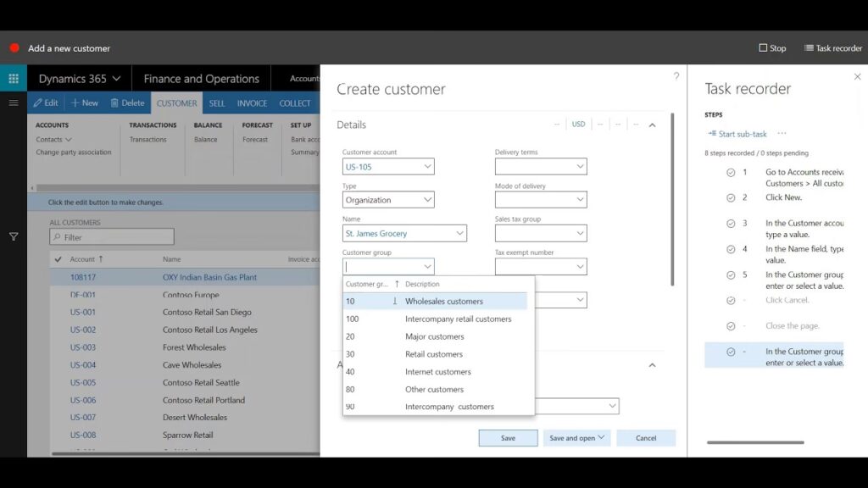Switch to the INVOICE ribbon tab
Screen dimensions: 868x488
(252, 103)
